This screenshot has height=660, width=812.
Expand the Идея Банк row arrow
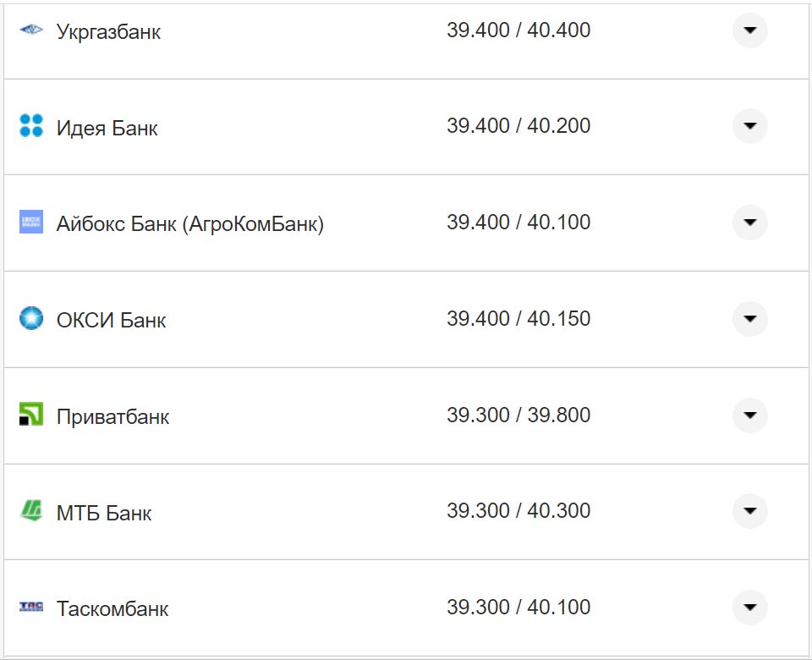click(749, 126)
